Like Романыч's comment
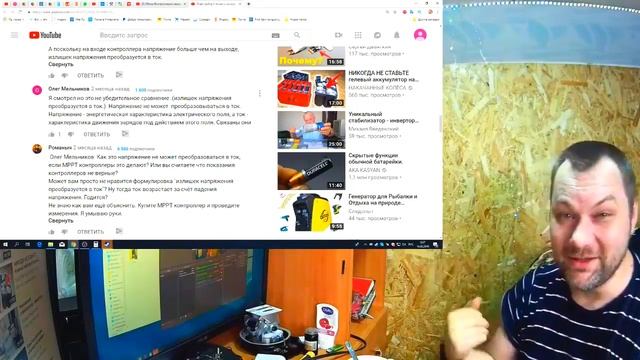The width and height of the screenshot is (640, 360). (x=51, y=232)
